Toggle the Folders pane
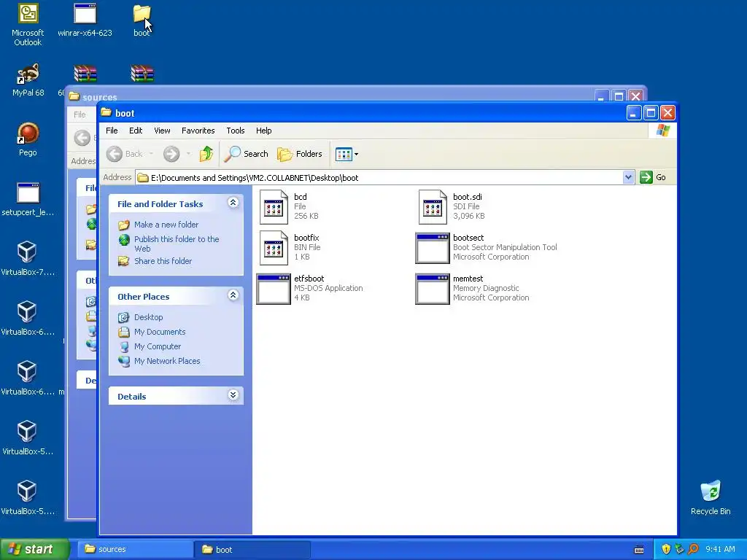Image resolution: width=747 pixels, height=560 pixels. pos(300,154)
